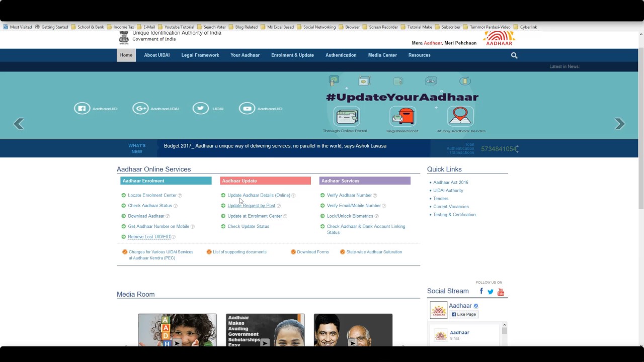Open Enrolment & Update menu
644x362 pixels.
coord(292,55)
